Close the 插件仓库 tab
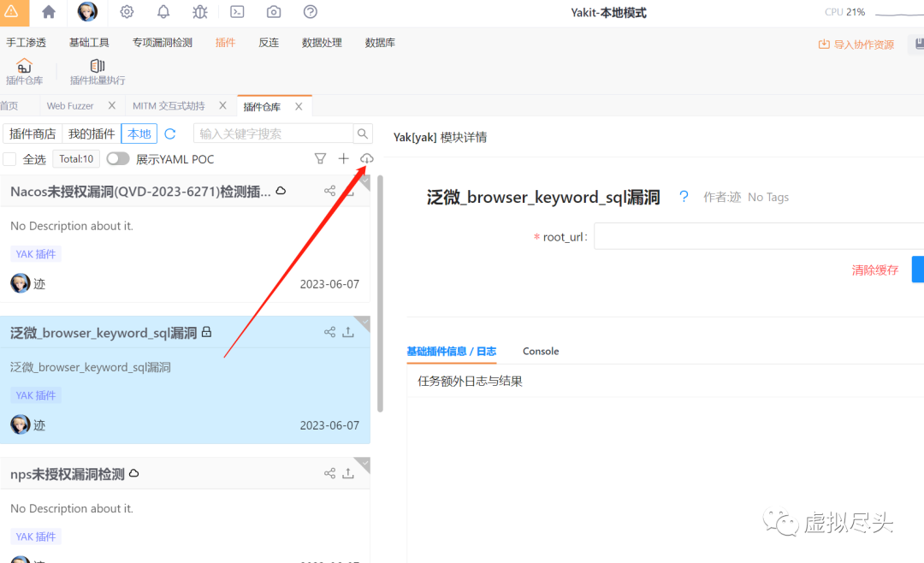 pyautogui.click(x=299, y=107)
